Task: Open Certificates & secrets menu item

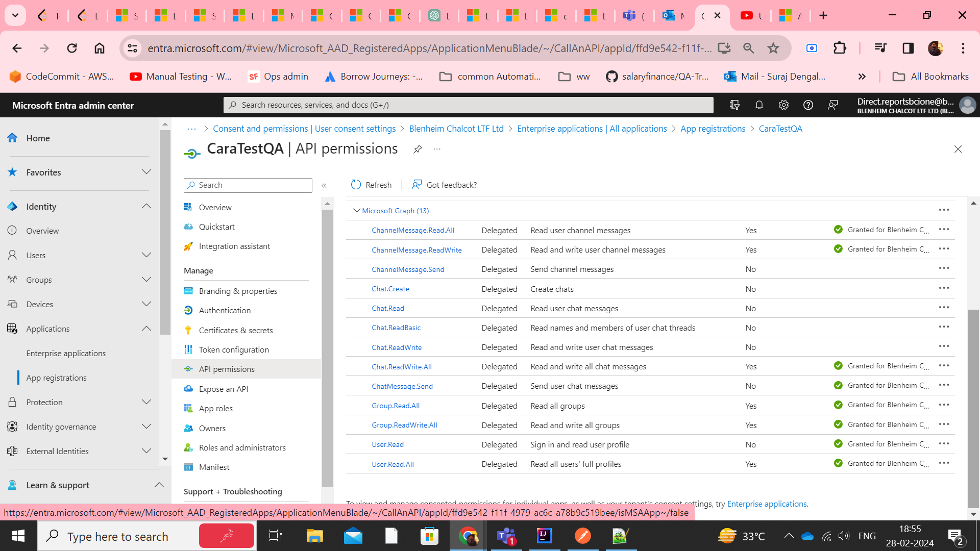Action: pos(235,330)
